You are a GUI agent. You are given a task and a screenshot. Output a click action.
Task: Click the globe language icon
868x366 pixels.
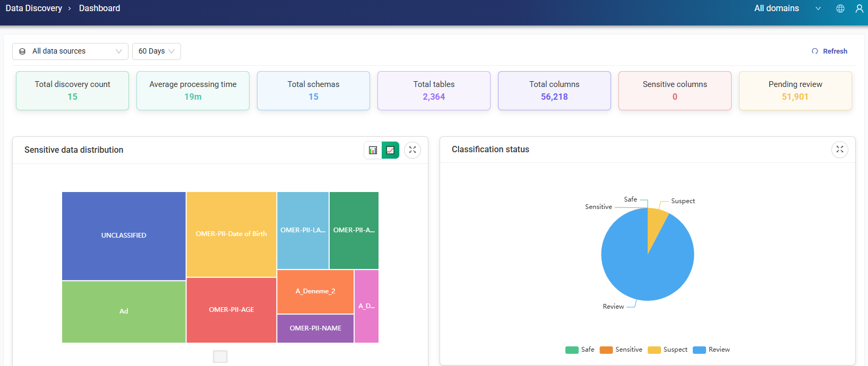840,8
